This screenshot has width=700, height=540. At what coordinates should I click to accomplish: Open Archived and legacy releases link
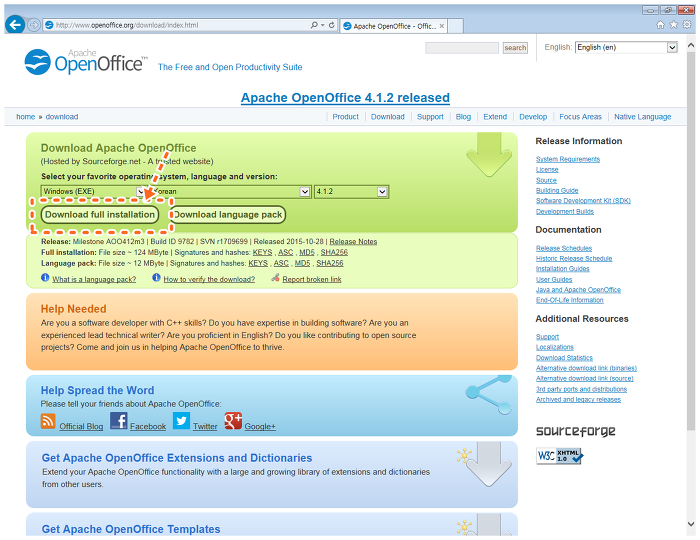tap(578, 399)
